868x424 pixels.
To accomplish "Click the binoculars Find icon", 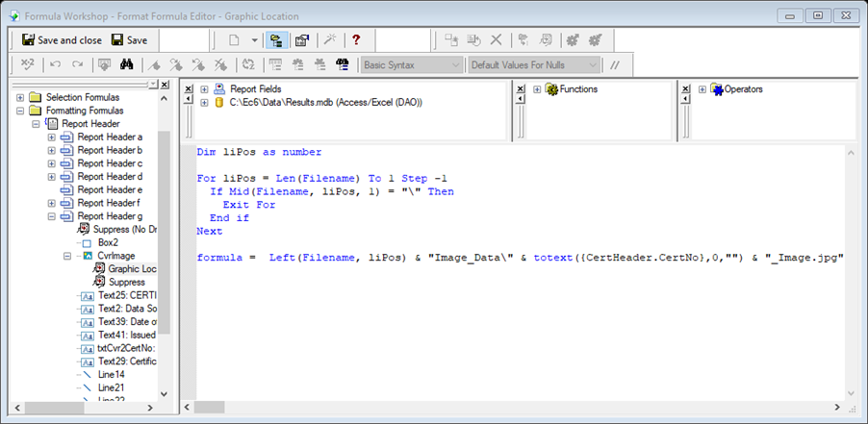I will pos(125,65).
